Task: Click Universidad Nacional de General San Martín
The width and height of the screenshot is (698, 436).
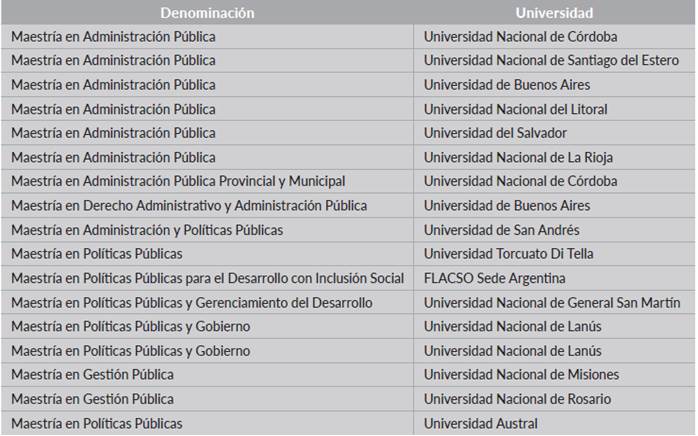Action: pyautogui.click(x=549, y=302)
